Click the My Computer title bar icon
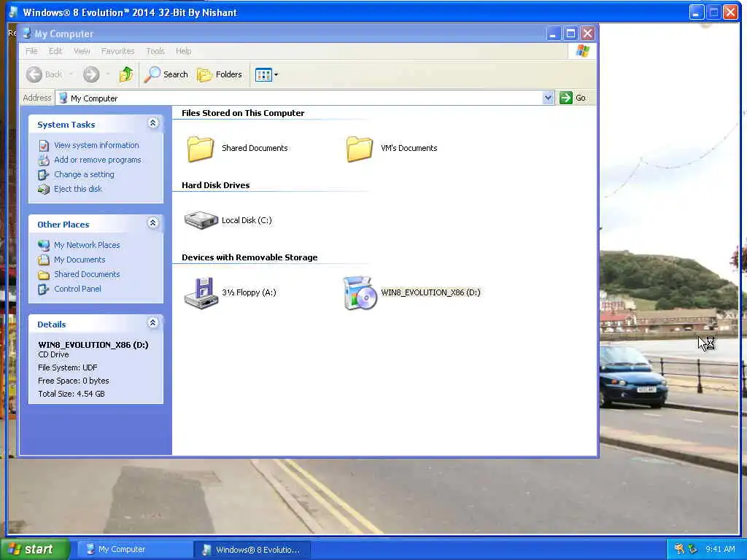Screen dimensions: 747x560 click(27, 34)
